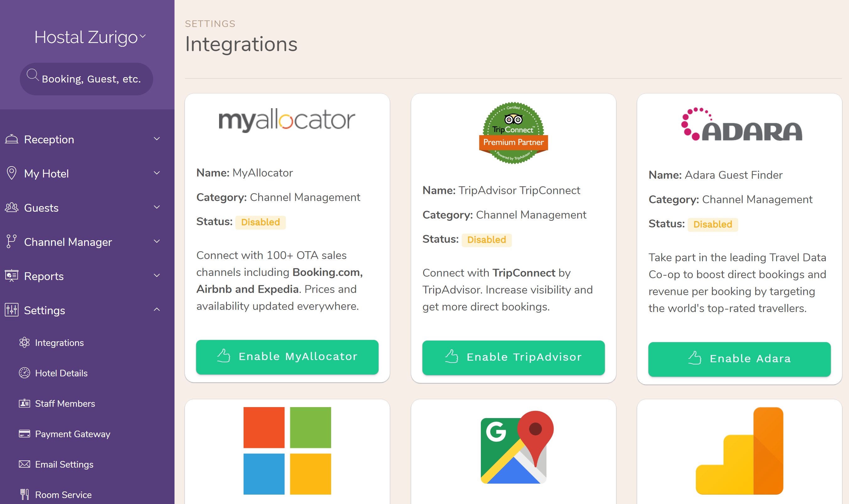Click the myallocator logo
849x504 pixels.
click(287, 120)
